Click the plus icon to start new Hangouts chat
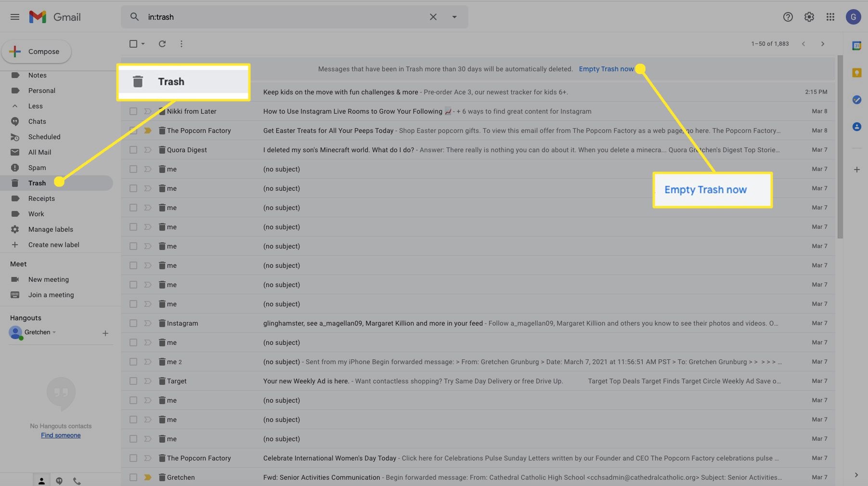This screenshot has width=868, height=486. (x=105, y=333)
